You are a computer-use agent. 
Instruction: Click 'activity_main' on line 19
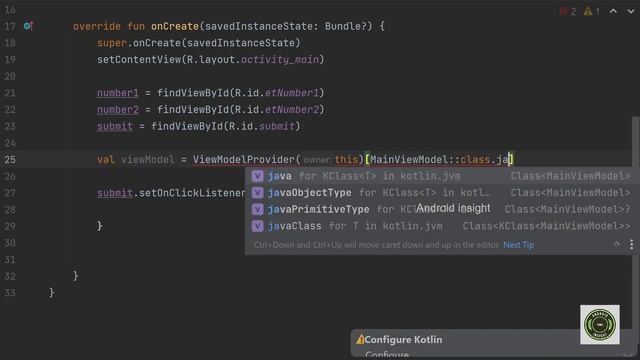click(280, 60)
